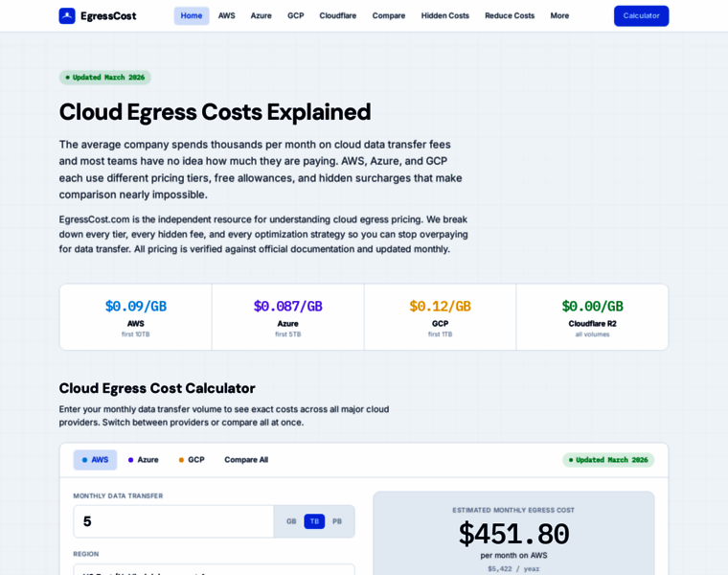Select the Azure $0.087/GB pricing card
This screenshot has height=575, width=728.
point(288,317)
